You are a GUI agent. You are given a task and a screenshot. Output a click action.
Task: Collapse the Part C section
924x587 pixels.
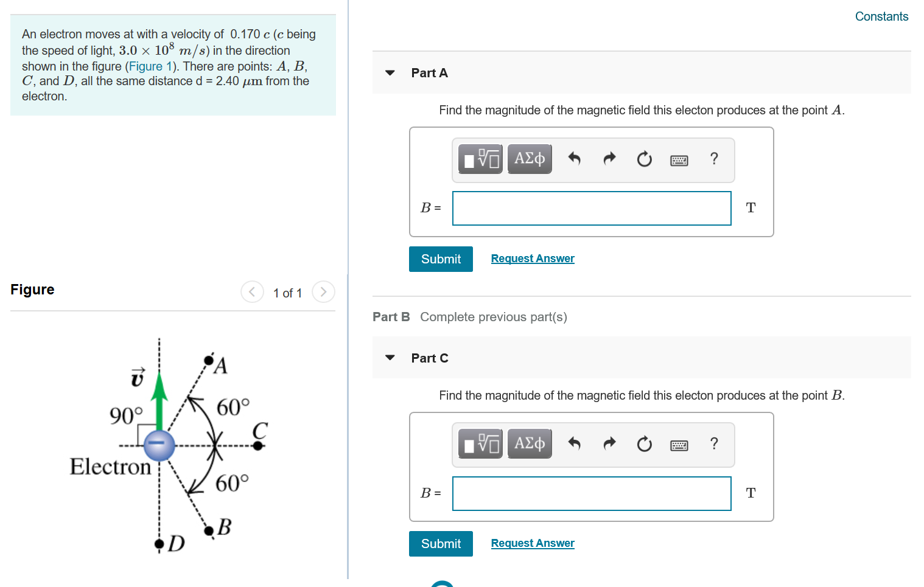tap(390, 358)
